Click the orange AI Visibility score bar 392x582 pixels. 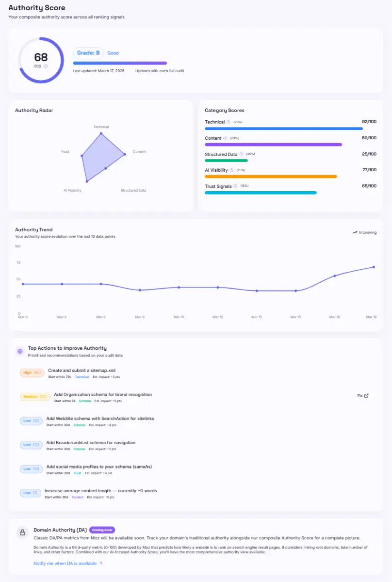pyautogui.click(x=271, y=177)
